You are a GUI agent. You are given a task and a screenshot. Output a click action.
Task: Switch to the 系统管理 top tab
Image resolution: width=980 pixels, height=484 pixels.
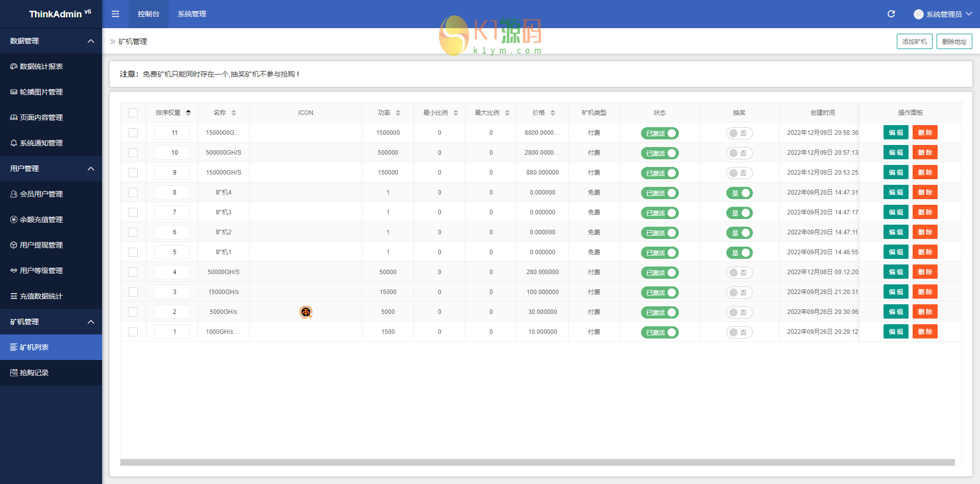[192, 14]
